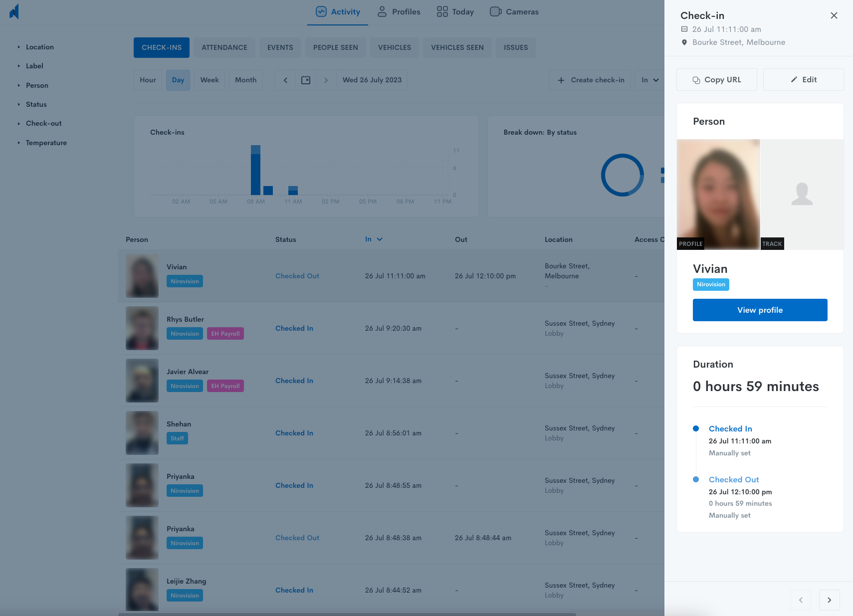Screen dimensions: 853x616
Task: Close the Check-in side panel
Action: (834, 15)
